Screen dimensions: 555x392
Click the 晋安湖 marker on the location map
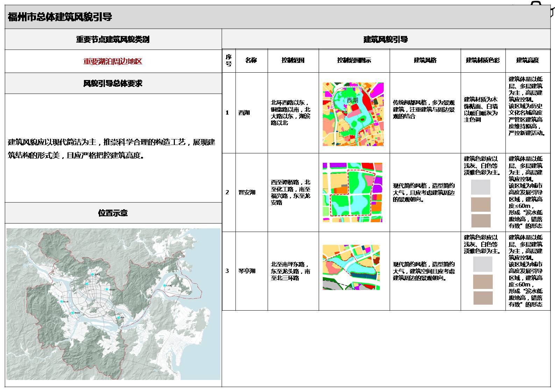[106, 289]
